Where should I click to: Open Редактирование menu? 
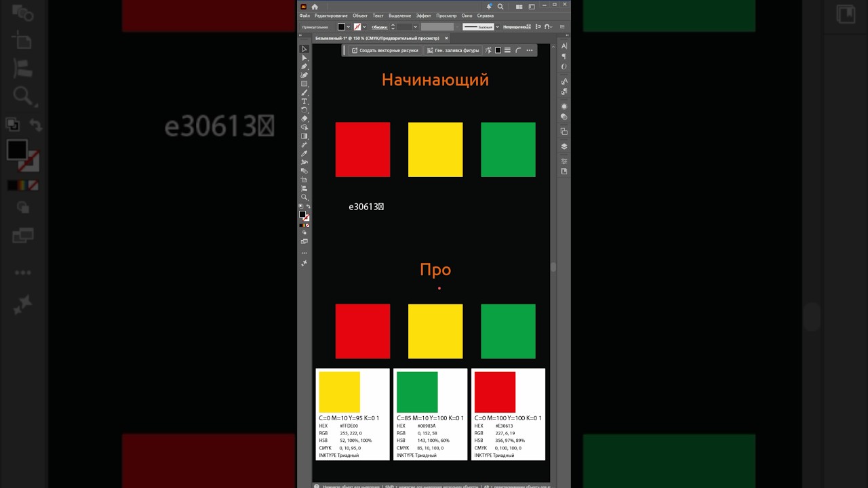[331, 16]
